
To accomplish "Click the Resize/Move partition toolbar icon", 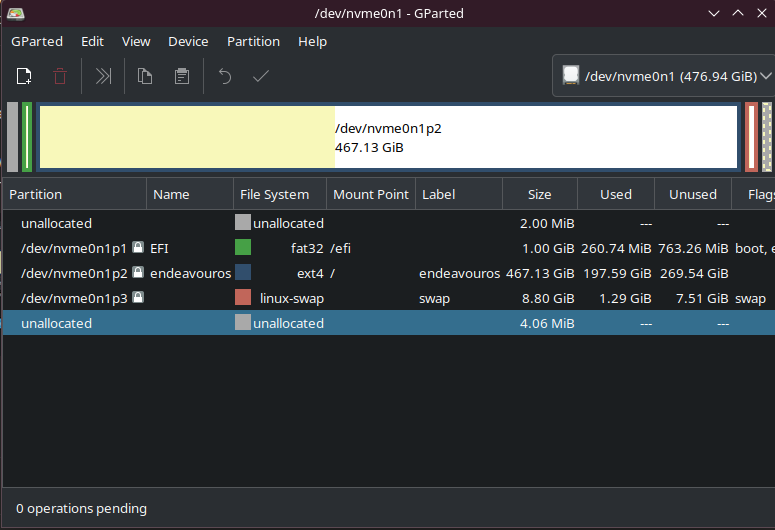I will [103, 76].
